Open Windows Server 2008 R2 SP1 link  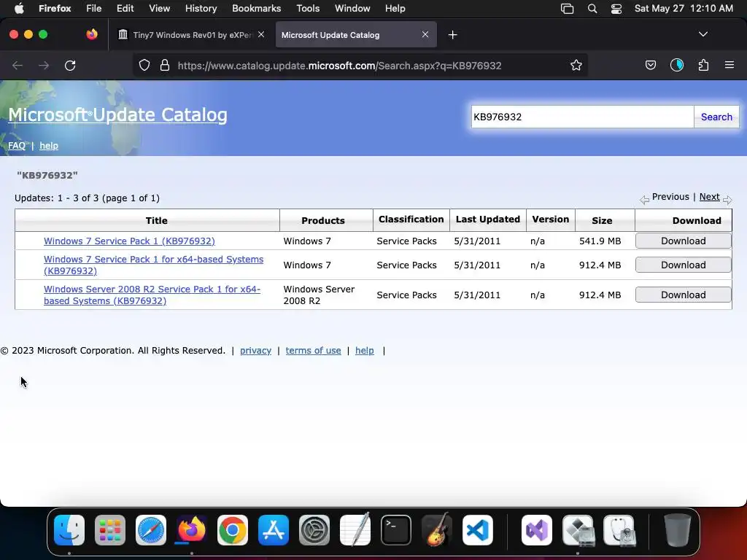[152, 295]
